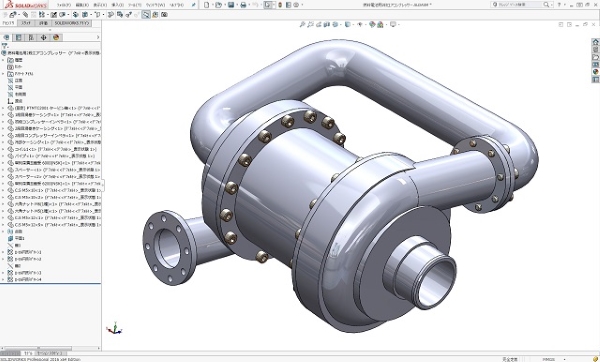Open the DisplayManager color sphere tab
600x362 pixels.
[56, 38]
